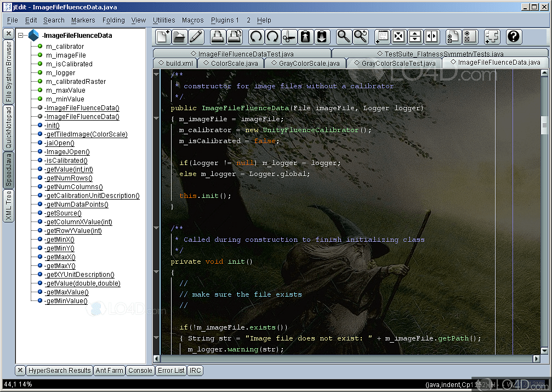Image resolution: width=552 pixels, height=392 pixels.
Task: Collapse fold at 'String str' line
Action: pos(156,338)
